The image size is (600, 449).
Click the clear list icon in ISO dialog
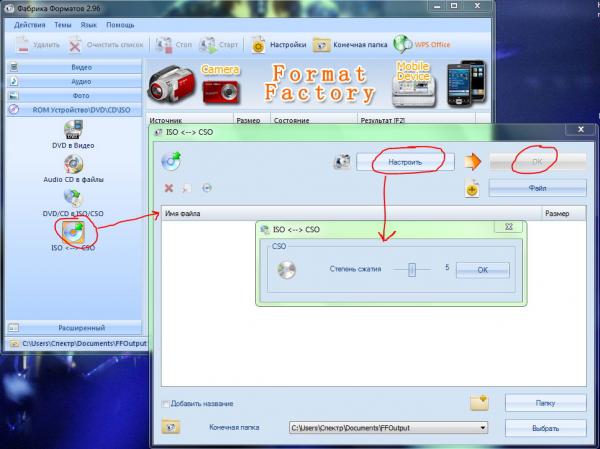pos(187,188)
